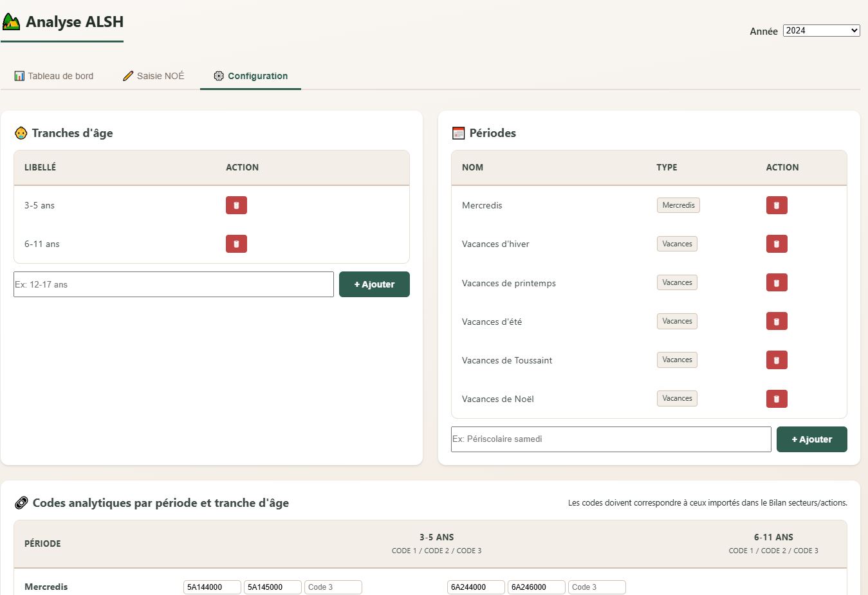Remove the Mercredis period with trash icon
This screenshot has width=868, height=595.
pos(777,205)
